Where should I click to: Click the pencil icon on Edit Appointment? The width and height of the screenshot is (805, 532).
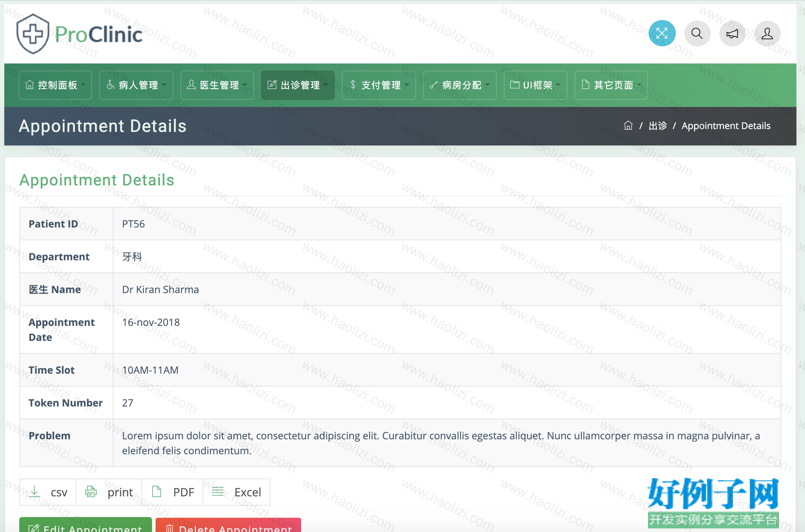pyautogui.click(x=34, y=528)
